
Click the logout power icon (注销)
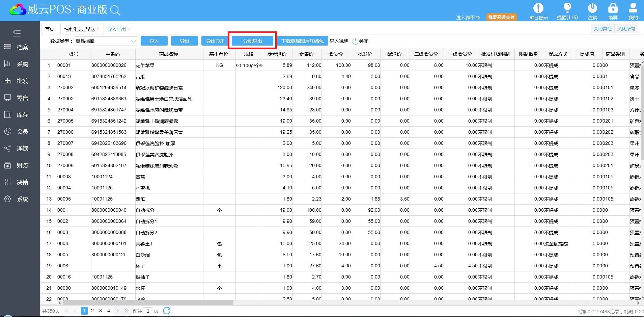592,8
